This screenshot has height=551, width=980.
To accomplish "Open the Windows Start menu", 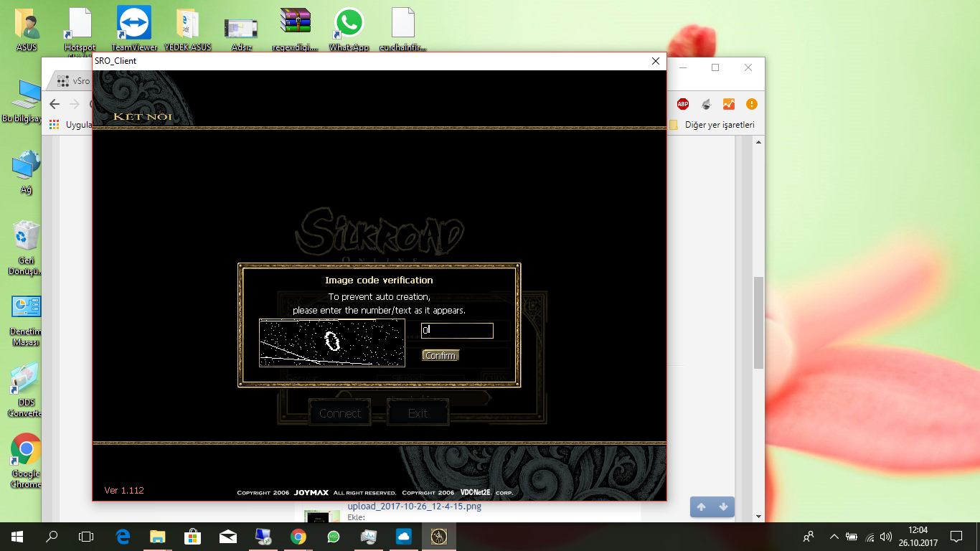I will [17, 536].
